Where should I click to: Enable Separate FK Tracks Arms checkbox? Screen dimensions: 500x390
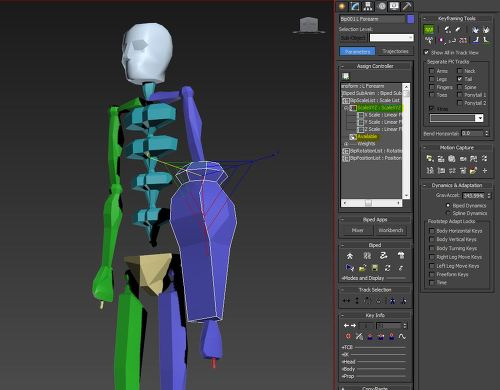coord(431,71)
